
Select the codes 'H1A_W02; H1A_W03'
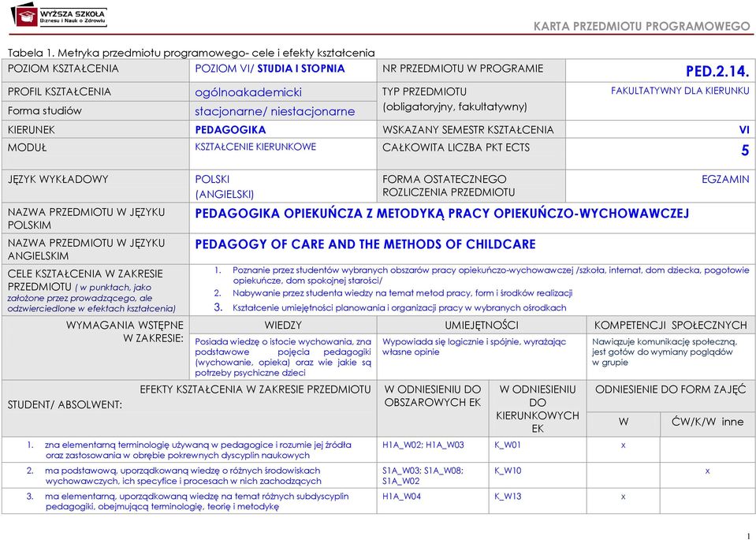[x=423, y=445]
